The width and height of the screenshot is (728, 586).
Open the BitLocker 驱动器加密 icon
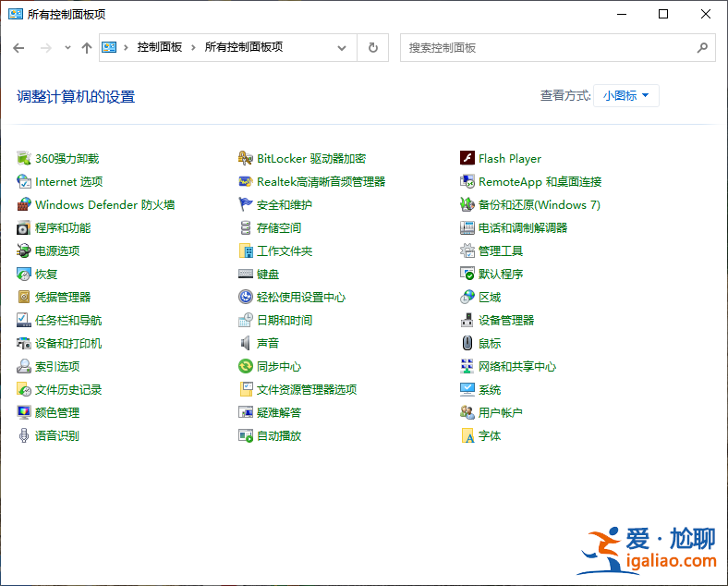[245, 158]
